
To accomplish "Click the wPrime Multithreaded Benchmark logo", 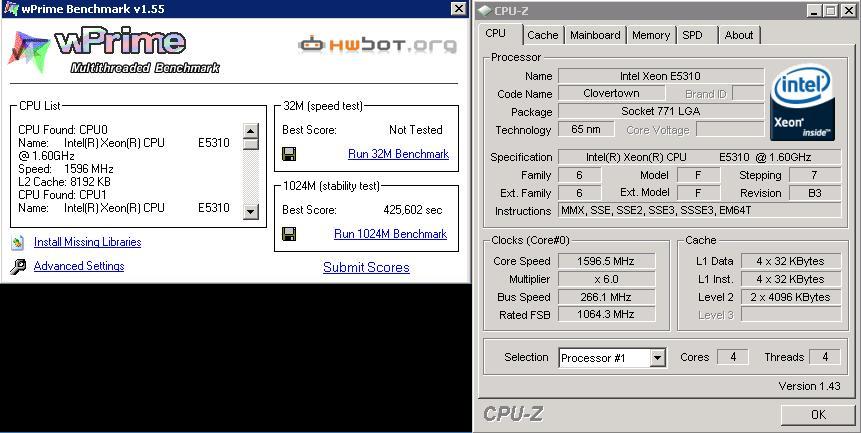I will click(114, 50).
